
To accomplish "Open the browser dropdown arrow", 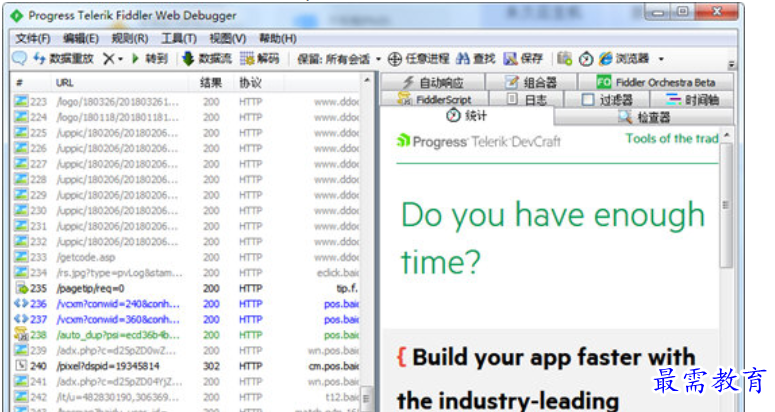I will coord(661,59).
